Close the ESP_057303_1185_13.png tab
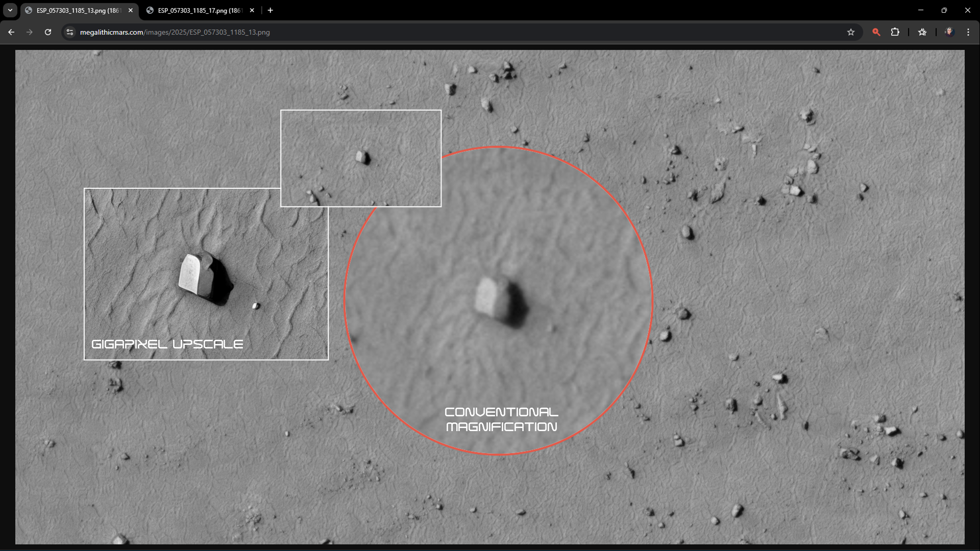Screen dimensions: 980x551 [x=131, y=10]
